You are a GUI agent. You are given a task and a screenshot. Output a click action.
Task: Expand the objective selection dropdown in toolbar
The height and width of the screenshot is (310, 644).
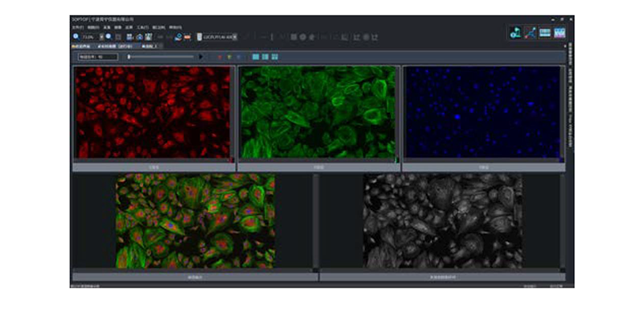tap(234, 37)
